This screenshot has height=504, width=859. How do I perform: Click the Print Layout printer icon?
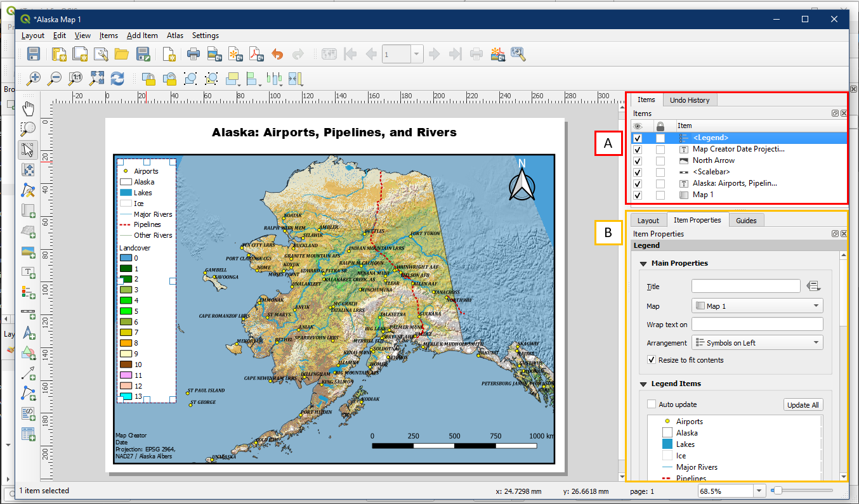193,55
